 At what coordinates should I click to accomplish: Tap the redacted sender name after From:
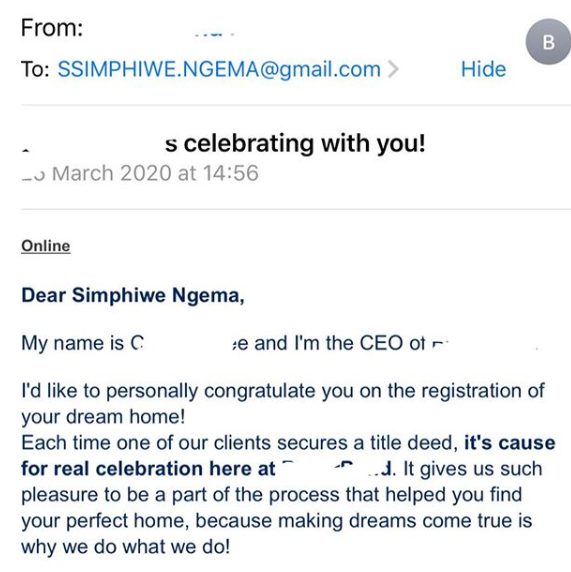[214, 35]
